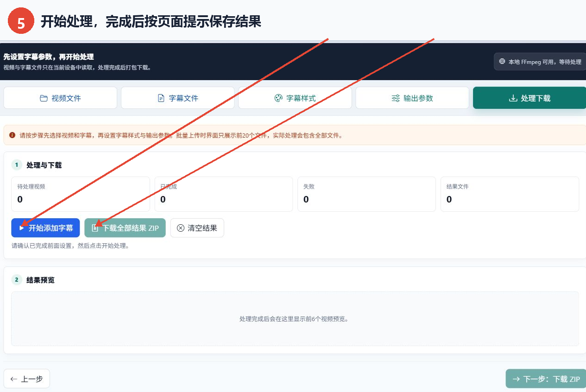Open the 处理下载 tab
Viewport: 586px width, 392px height.
pos(529,98)
